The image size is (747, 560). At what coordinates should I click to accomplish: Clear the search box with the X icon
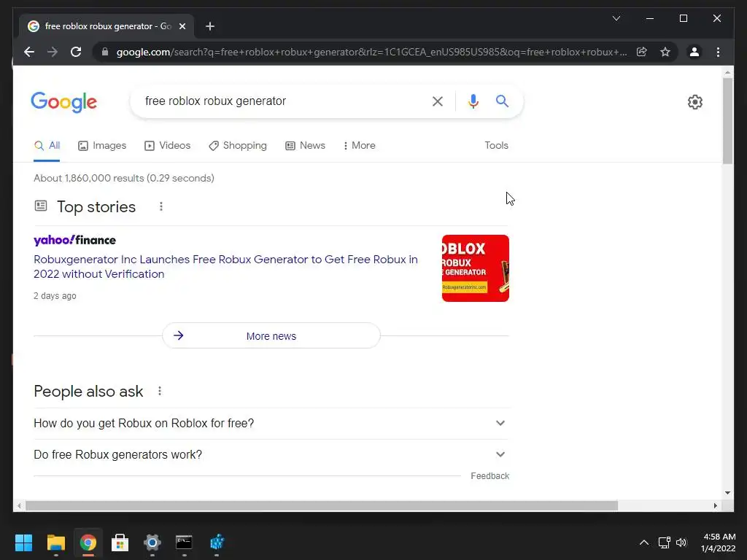tap(438, 101)
